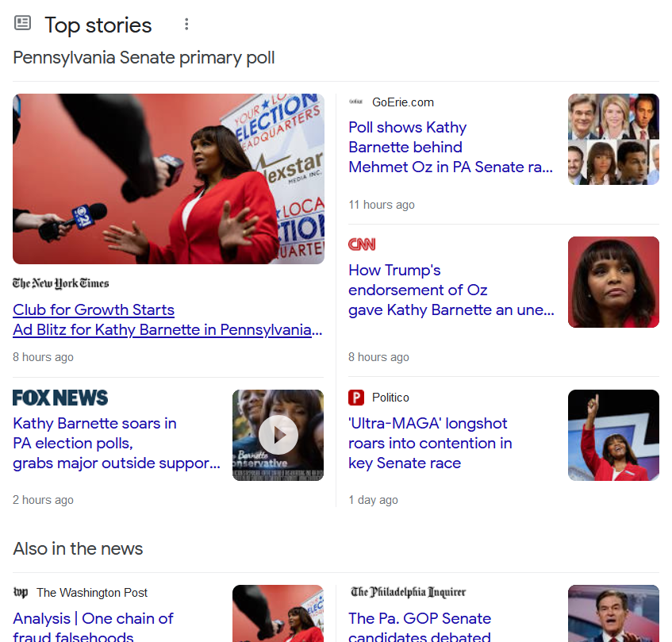
Task: Click the Politico source name
Action: coord(390,398)
